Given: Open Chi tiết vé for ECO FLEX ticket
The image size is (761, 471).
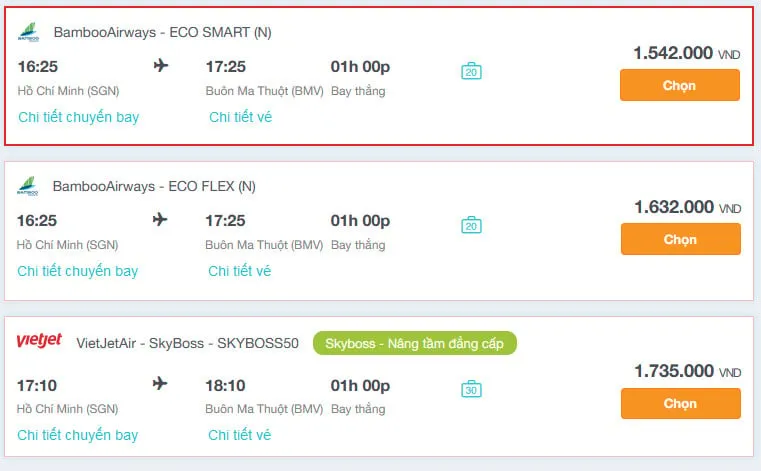Looking at the screenshot, I should [x=239, y=271].
